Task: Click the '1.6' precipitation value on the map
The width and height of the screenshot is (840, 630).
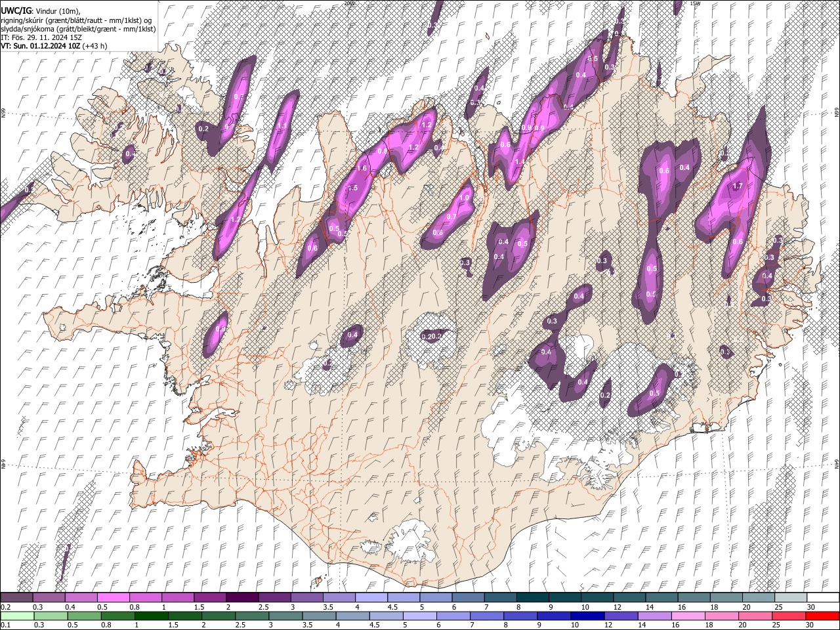Action: click(x=362, y=168)
